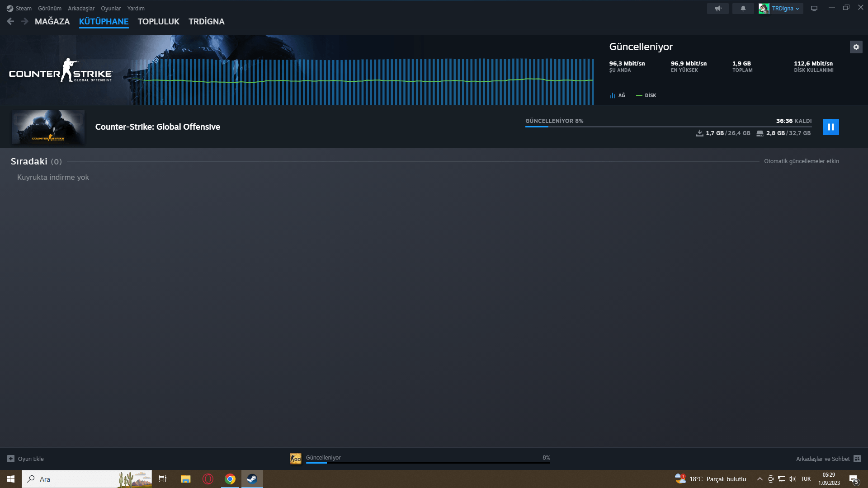Click the Kuyrukta indirme yok text
The image size is (868, 488).
click(x=53, y=178)
